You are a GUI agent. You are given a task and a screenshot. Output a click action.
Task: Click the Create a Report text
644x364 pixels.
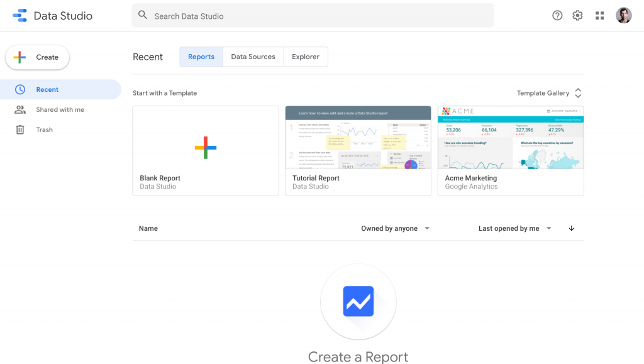pyautogui.click(x=358, y=356)
